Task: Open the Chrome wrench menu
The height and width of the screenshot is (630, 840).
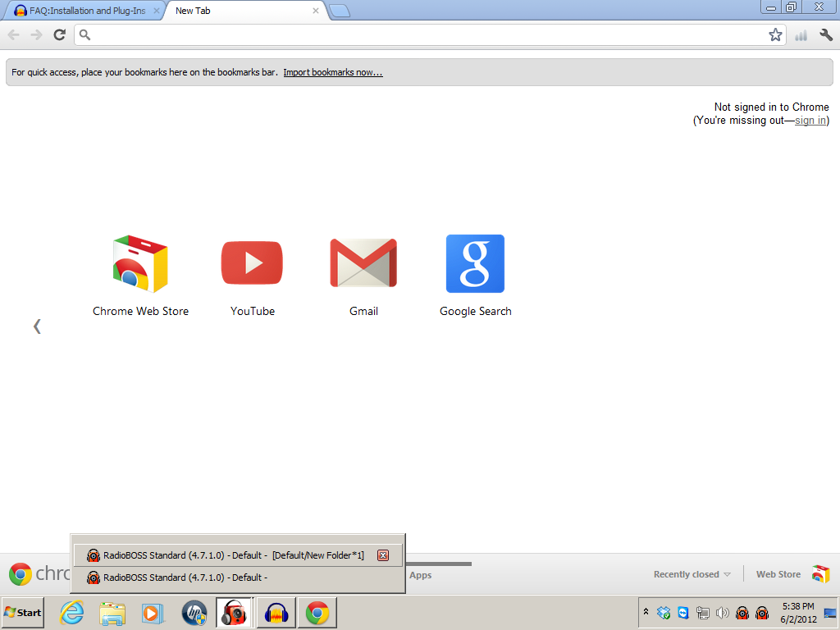Action: (x=826, y=35)
